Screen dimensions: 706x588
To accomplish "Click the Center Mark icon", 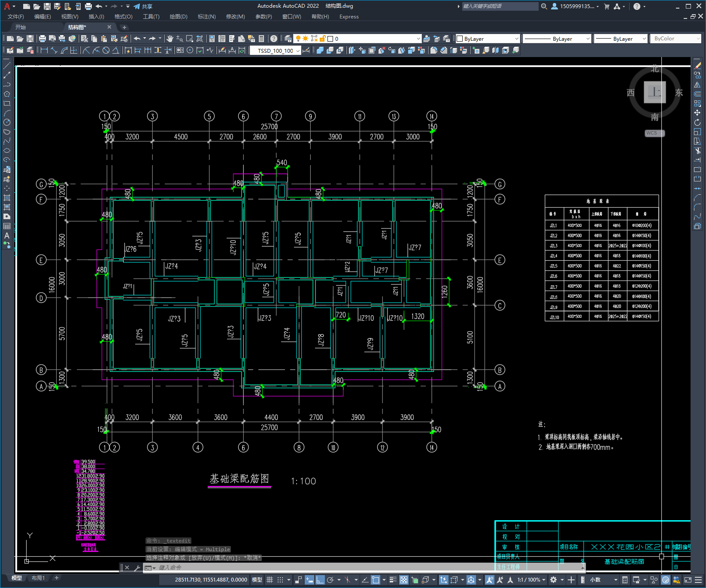I will (x=190, y=50).
